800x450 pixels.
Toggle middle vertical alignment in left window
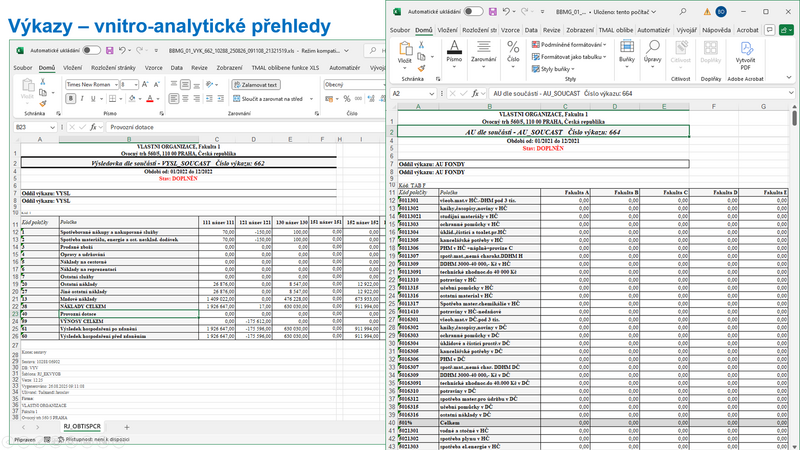185,85
